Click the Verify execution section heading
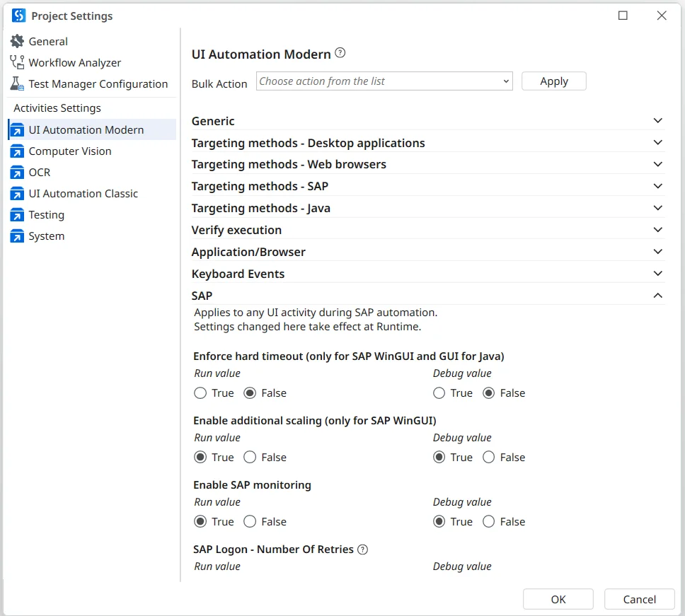 (x=236, y=230)
